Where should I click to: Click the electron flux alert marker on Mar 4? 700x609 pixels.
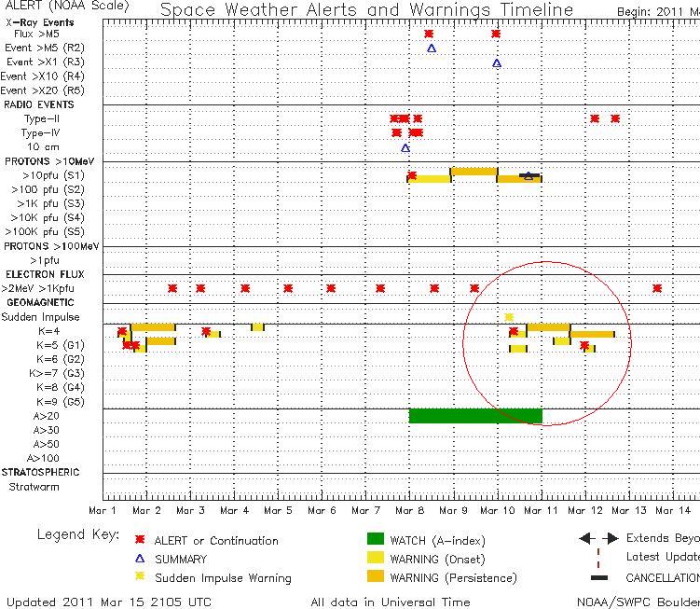pos(245,288)
